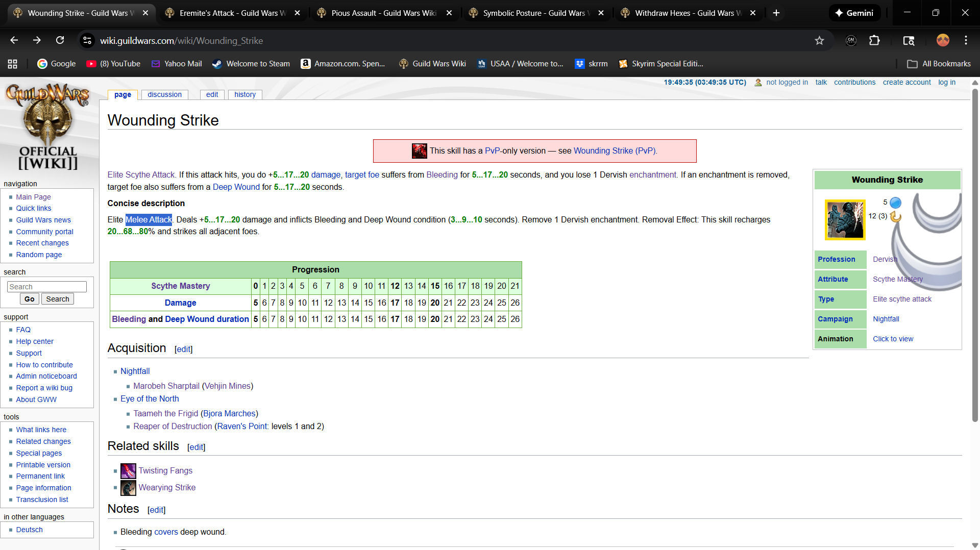
Task: Open the Chrome three-dot menu
Action: (x=966, y=40)
